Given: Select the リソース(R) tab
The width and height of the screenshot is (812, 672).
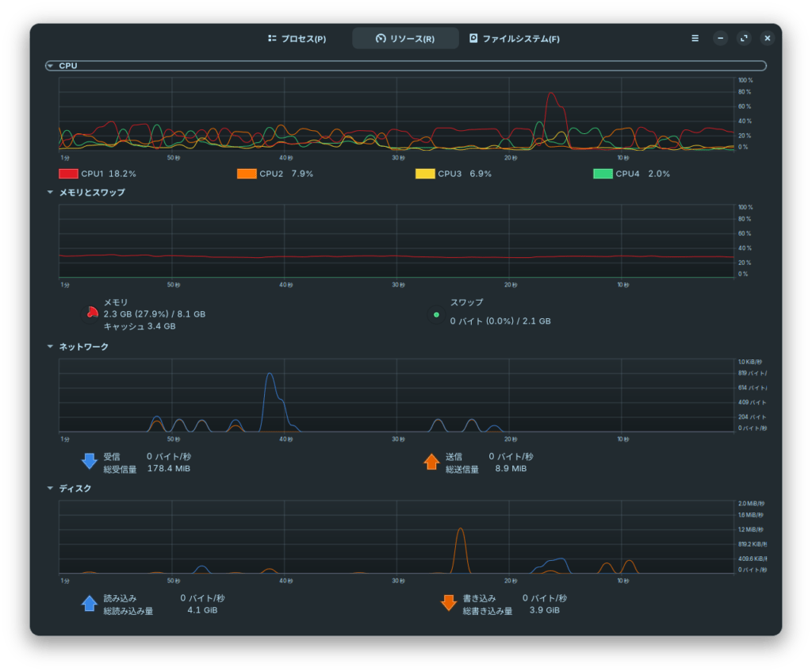Looking at the screenshot, I should (x=405, y=38).
